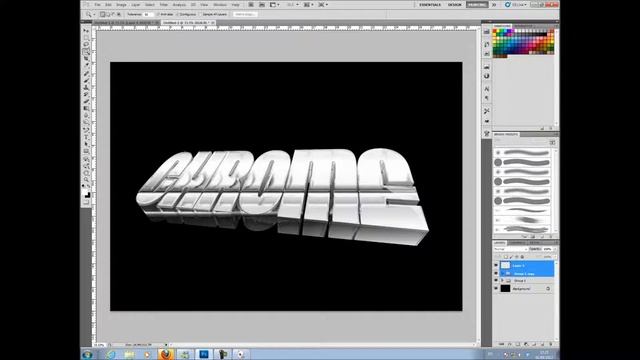Open the Window menu
The height and width of the screenshot is (360, 640).
[220, 4]
